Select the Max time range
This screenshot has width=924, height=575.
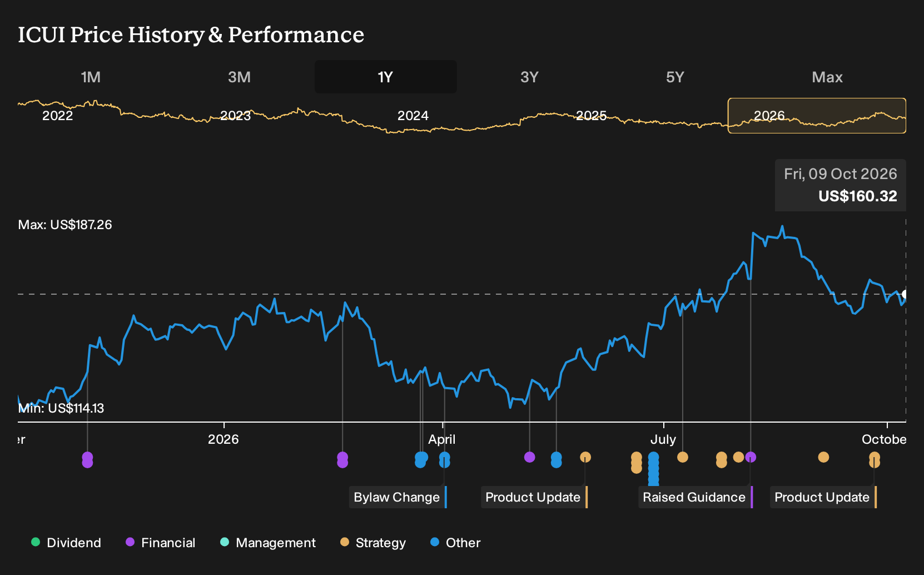[827, 77]
